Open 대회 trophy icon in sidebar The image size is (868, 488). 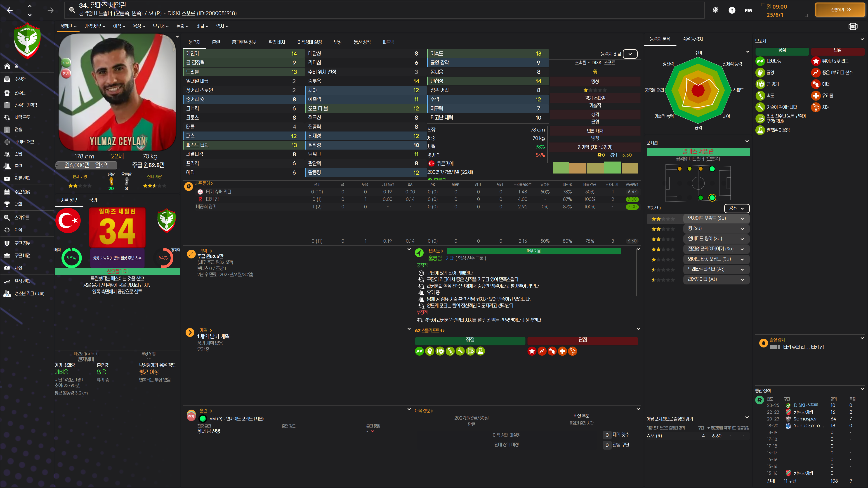pos(7,204)
